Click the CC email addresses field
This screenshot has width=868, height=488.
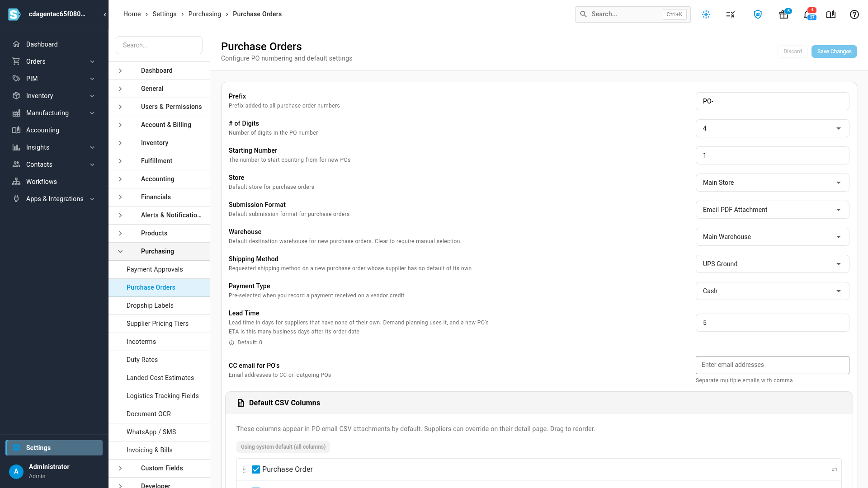[772, 365]
